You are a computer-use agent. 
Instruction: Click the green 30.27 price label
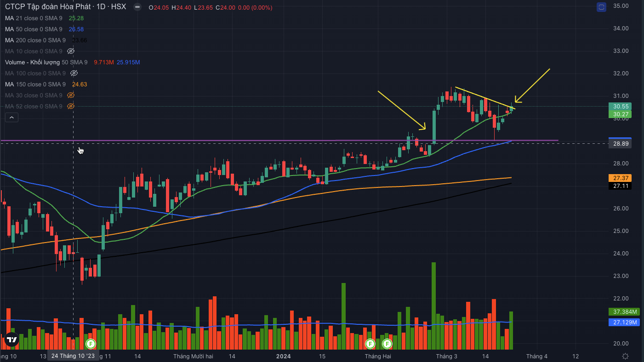619,114
